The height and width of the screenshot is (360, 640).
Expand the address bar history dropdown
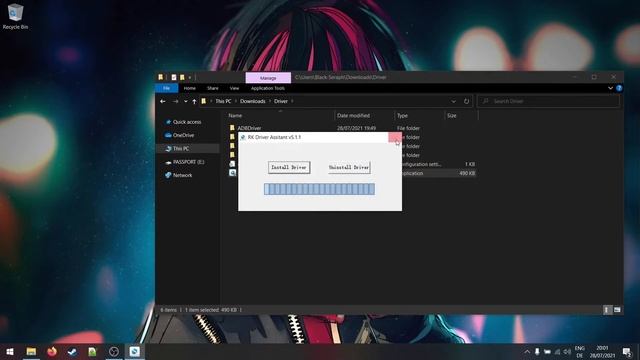pos(453,101)
